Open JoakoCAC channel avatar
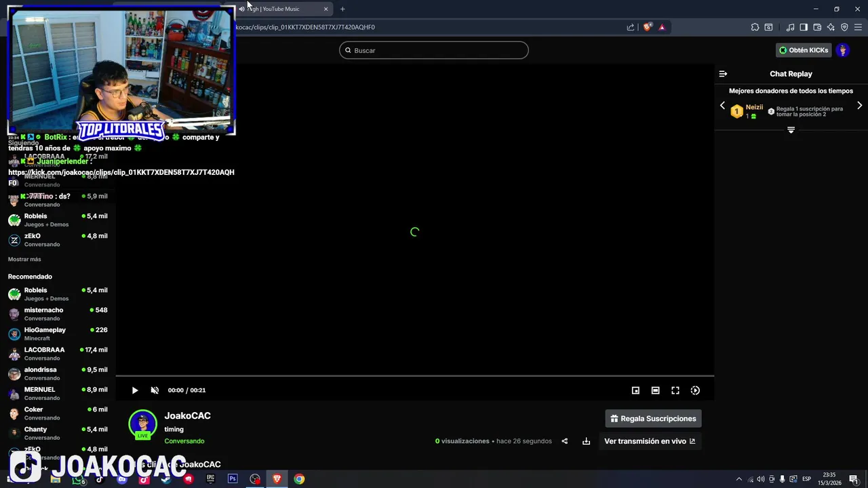868x488 pixels. 142,424
